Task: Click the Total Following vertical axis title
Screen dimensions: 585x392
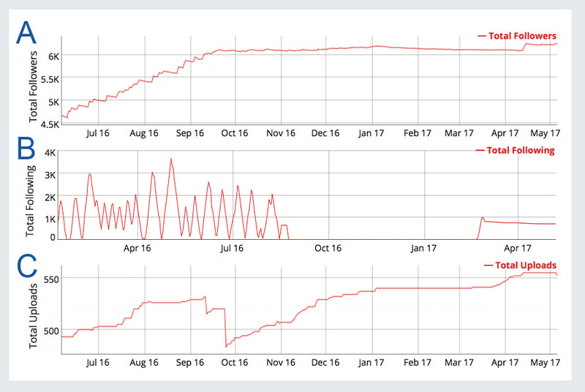Action: point(30,200)
